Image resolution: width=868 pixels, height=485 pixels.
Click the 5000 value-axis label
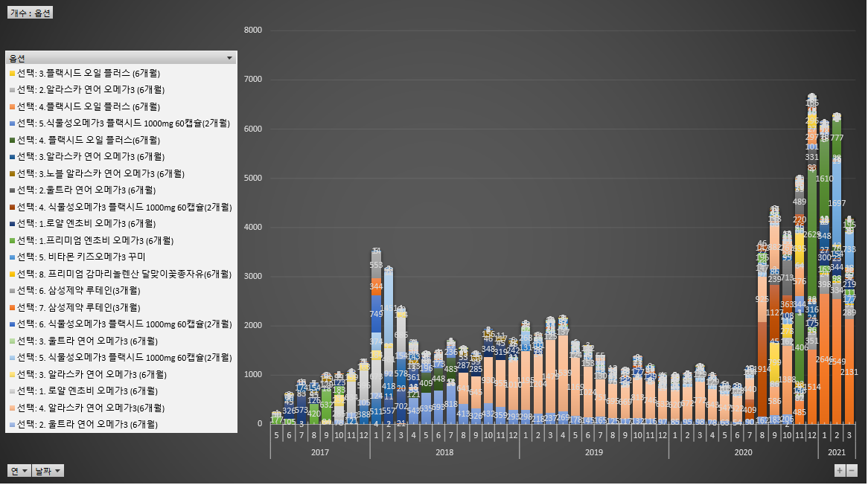pos(253,178)
